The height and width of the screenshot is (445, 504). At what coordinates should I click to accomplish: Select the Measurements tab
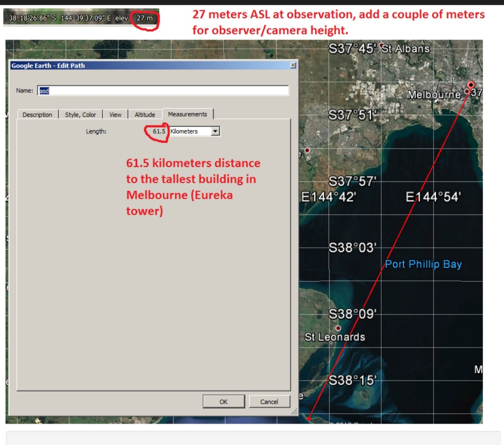(x=188, y=114)
